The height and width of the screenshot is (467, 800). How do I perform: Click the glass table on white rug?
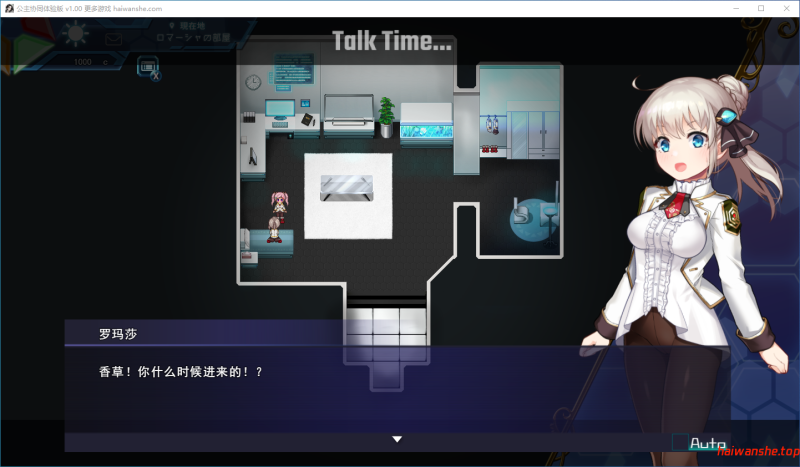[x=347, y=187]
